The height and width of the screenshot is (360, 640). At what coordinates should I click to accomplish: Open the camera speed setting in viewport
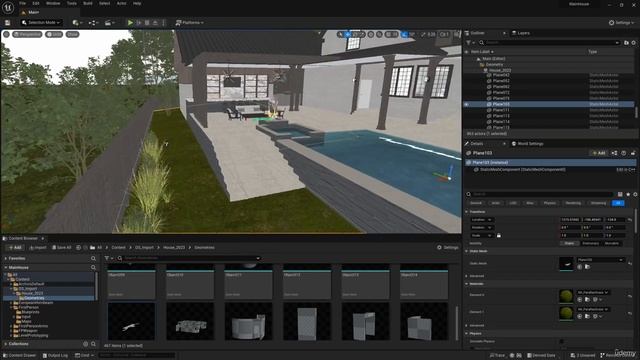[x=444, y=35]
